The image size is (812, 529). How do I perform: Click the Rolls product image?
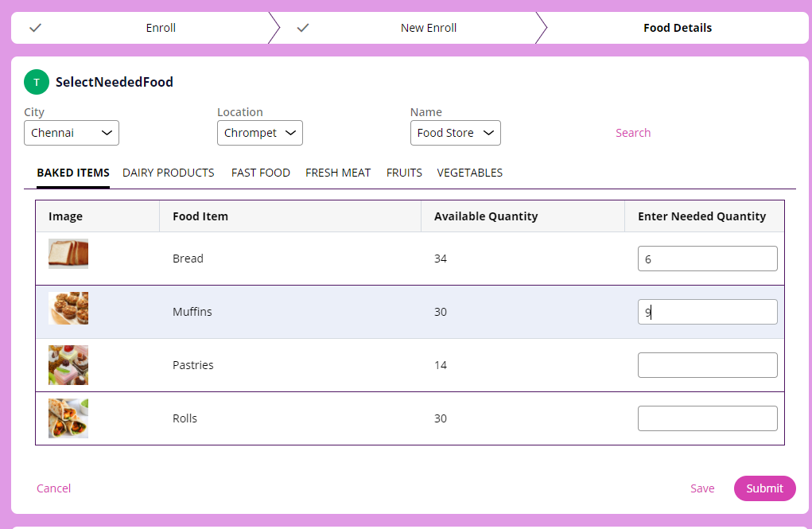(68, 418)
